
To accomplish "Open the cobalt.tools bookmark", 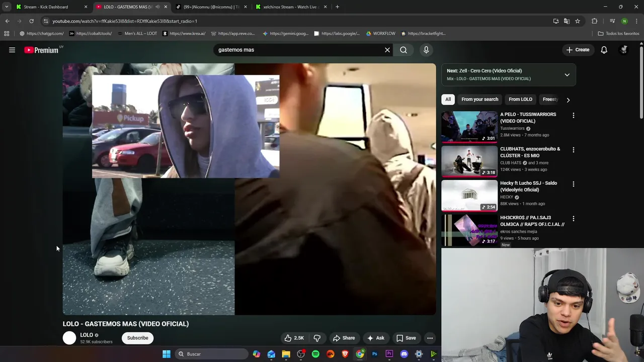I will click(x=90, y=34).
